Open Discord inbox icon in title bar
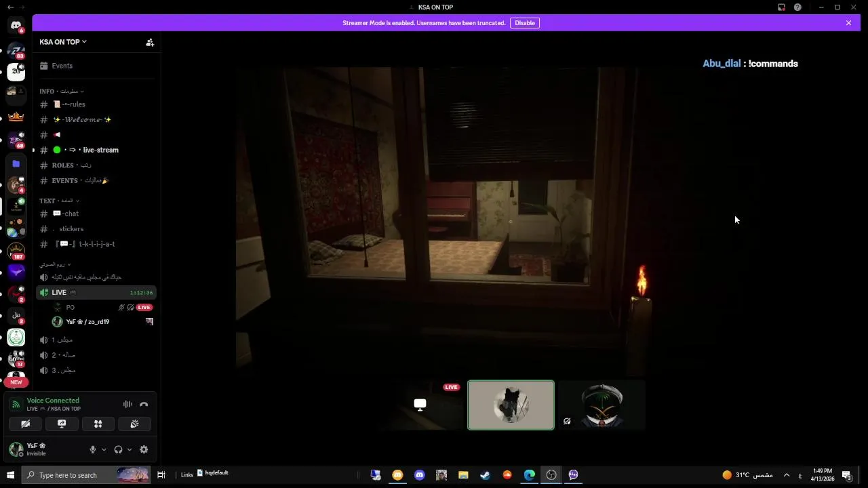Image resolution: width=868 pixels, height=488 pixels. pyautogui.click(x=781, y=7)
